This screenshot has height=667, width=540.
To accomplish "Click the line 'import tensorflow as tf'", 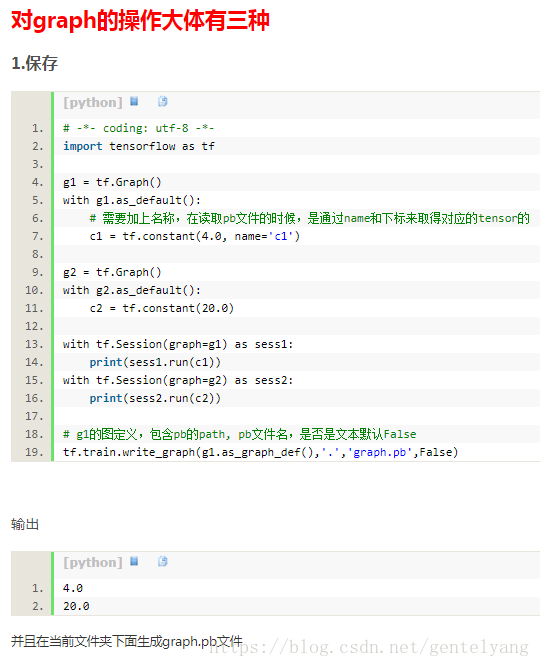I will [139, 146].
